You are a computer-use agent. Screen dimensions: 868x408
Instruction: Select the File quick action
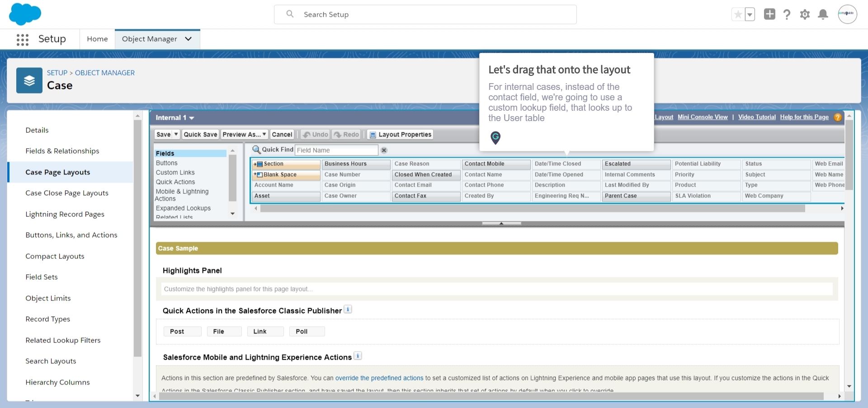pyautogui.click(x=224, y=332)
